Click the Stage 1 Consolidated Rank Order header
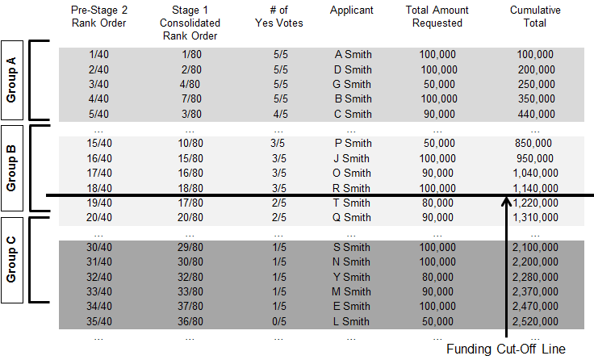This screenshot has width=594, height=364. click(x=190, y=23)
